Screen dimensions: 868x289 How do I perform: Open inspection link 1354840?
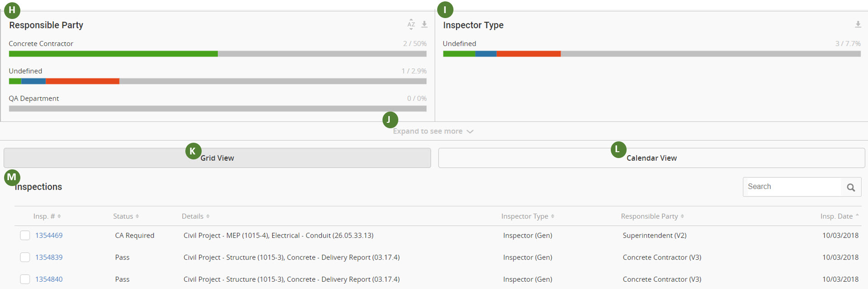49,279
